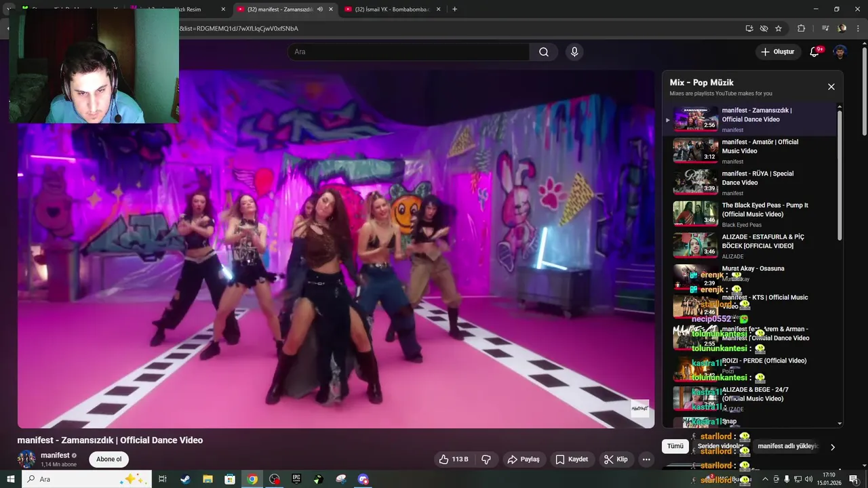Focus the Windows taskbar Ara search box
Screen dimensions: 868x488
point(87,479)
